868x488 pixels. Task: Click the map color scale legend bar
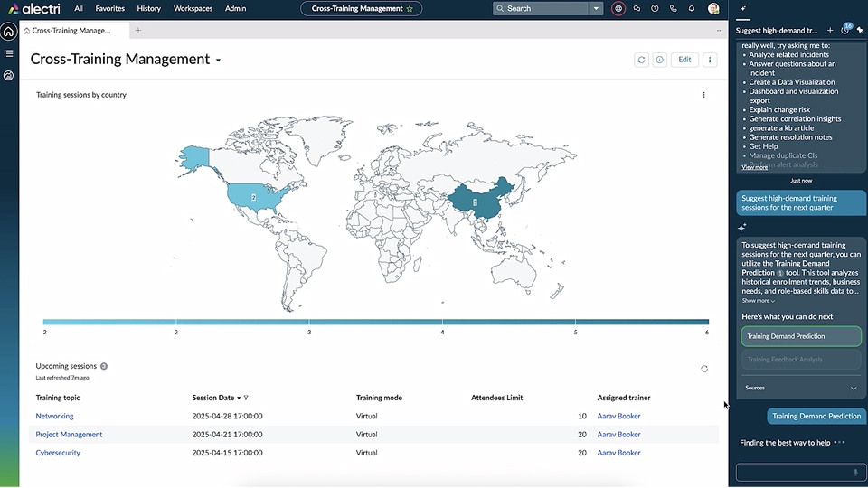pos(375,321)
